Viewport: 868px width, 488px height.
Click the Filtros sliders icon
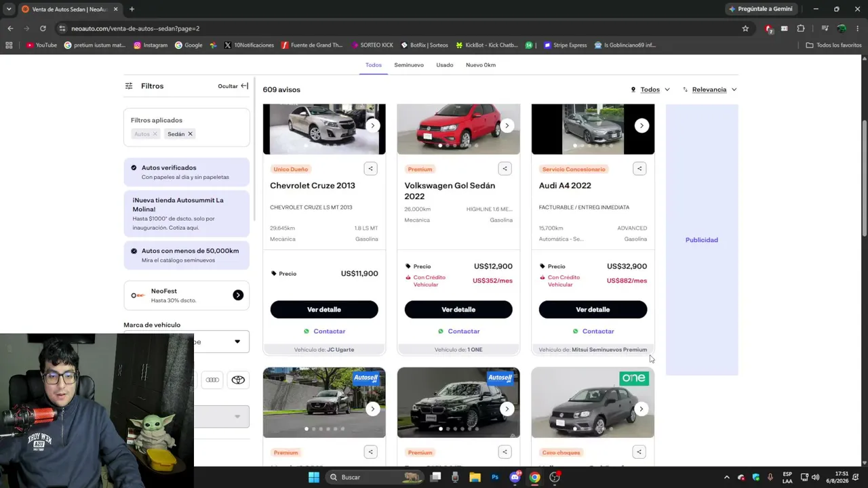(x=129, y=86)
